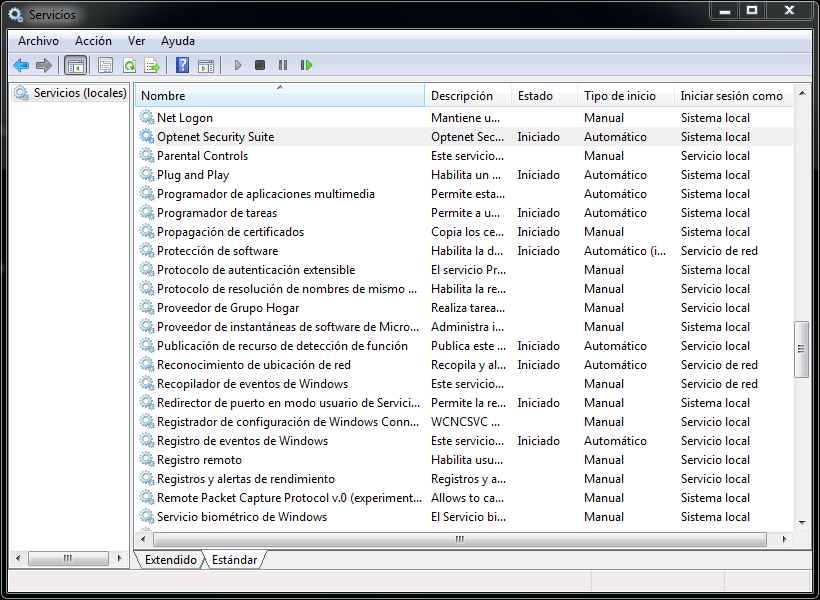Open the Properties toolbar icon

coord(105,65)
